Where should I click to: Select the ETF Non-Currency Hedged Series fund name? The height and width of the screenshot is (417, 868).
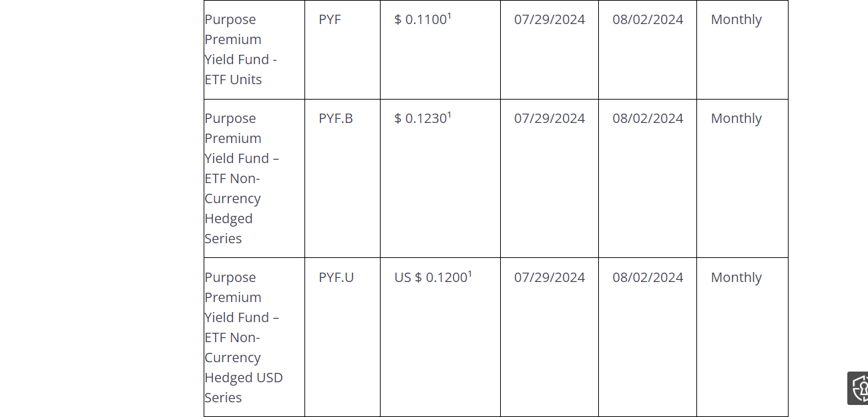pos(242,178)
